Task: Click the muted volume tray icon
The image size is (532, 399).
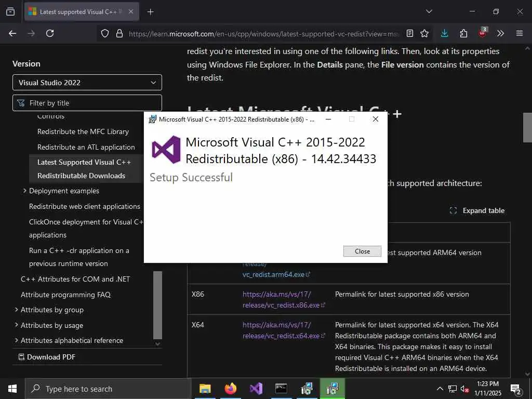Action: pyautogui.click(x=465, y=389)
